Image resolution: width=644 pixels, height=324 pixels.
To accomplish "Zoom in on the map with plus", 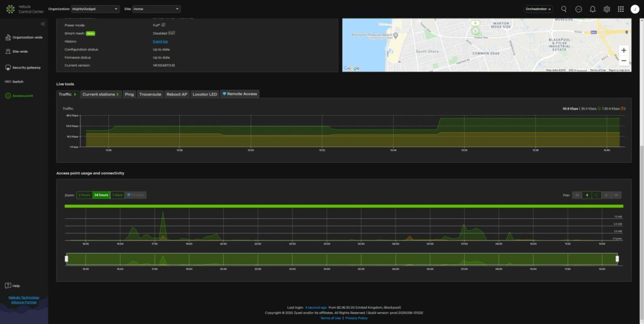I will [x=623, y=50].
